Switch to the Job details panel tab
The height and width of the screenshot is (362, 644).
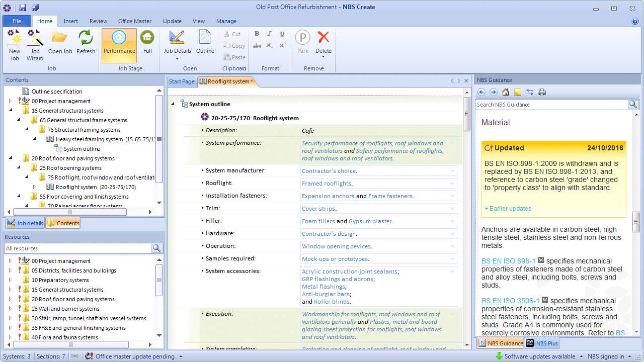tap(25, 223)
